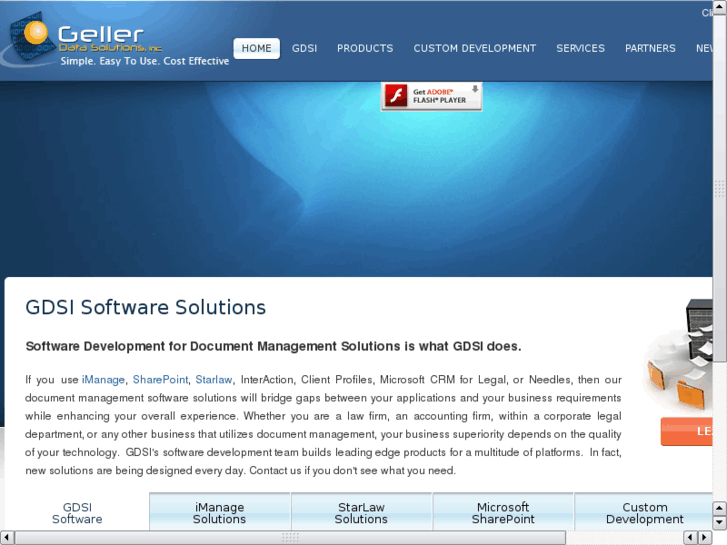Click the orange button beside the paragraph
Screen dimensions: 727x545
pyautogui.click(x=687, y=431)
